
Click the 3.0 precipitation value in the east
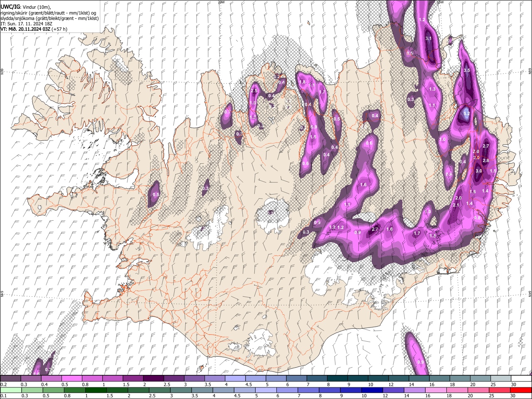tap(478, 171)
